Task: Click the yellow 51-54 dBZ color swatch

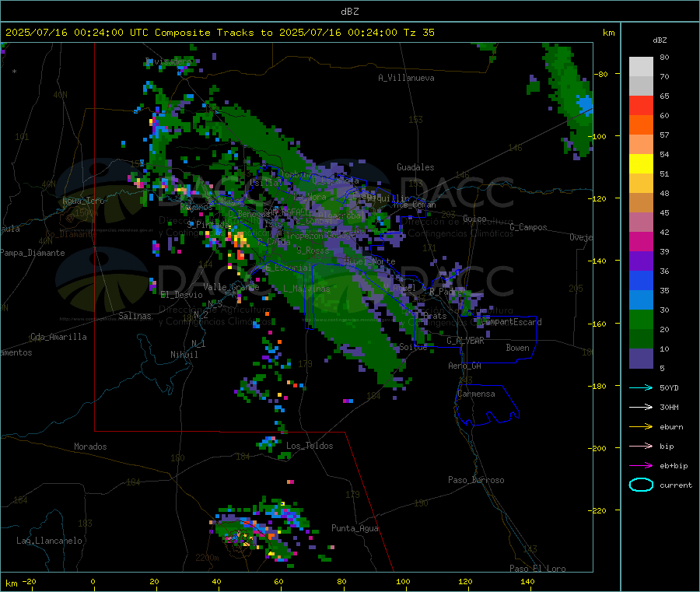Action: 641,164
